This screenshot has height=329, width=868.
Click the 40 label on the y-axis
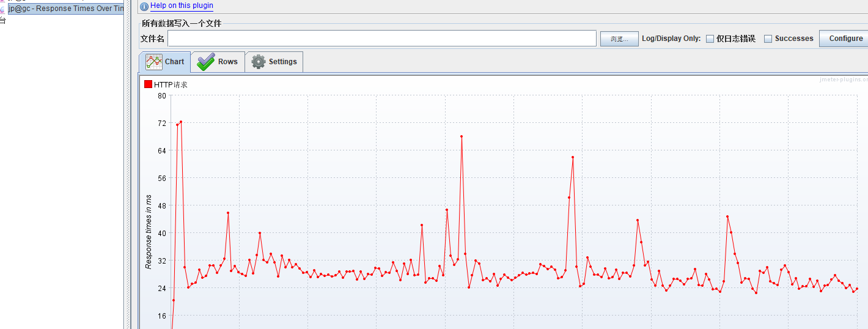[x=162, y=233]
